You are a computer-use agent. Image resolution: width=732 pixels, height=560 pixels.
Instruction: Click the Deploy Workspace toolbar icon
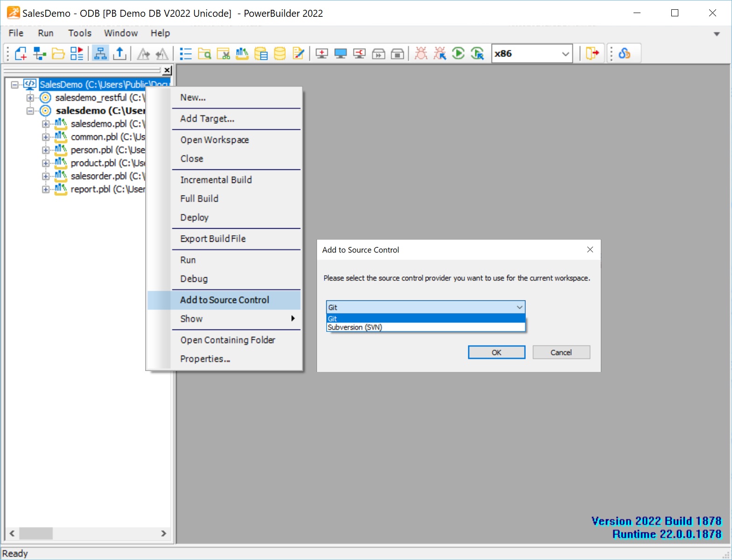[359, 54]
